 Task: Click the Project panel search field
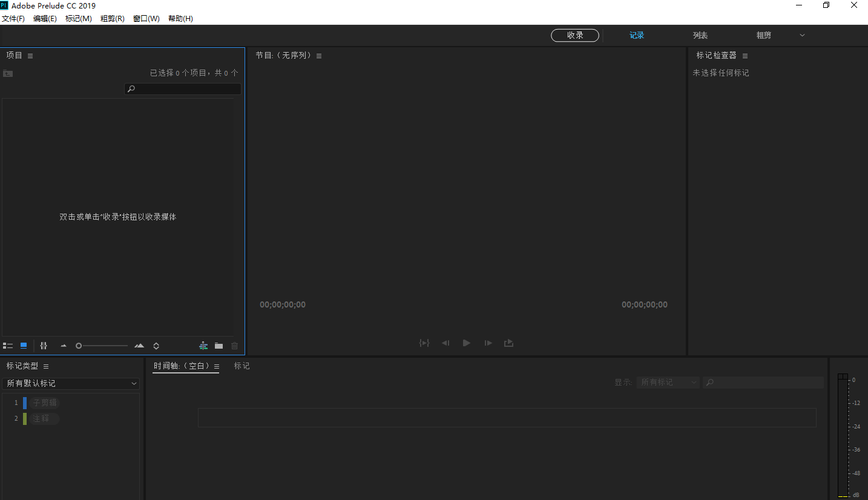pyautogui.click(x=182, y=88)
